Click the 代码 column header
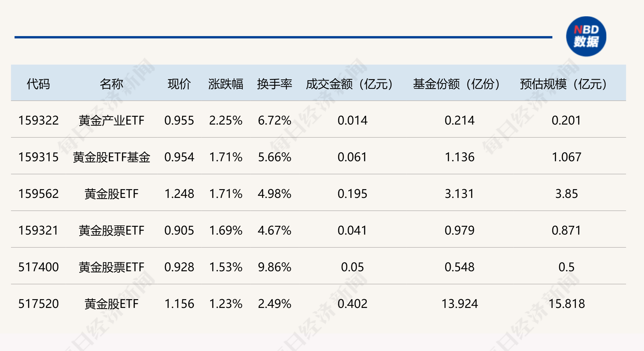The image size is (644, 351). click(x=38, y=84)
